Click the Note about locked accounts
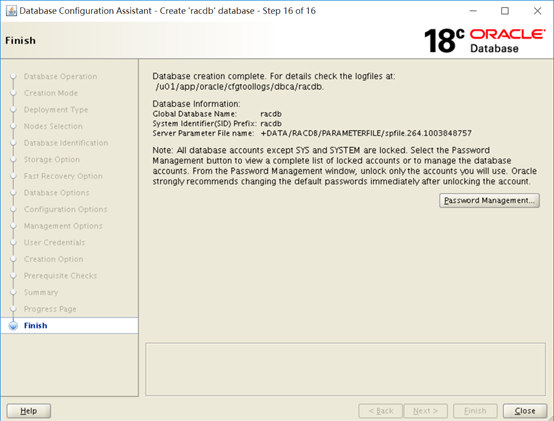This screenshot has width=554, height=421. pyautogui.click(x=344, y=166)
